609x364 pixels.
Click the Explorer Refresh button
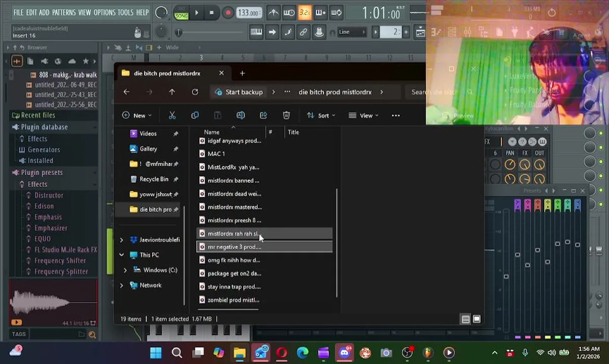point(195,92)
